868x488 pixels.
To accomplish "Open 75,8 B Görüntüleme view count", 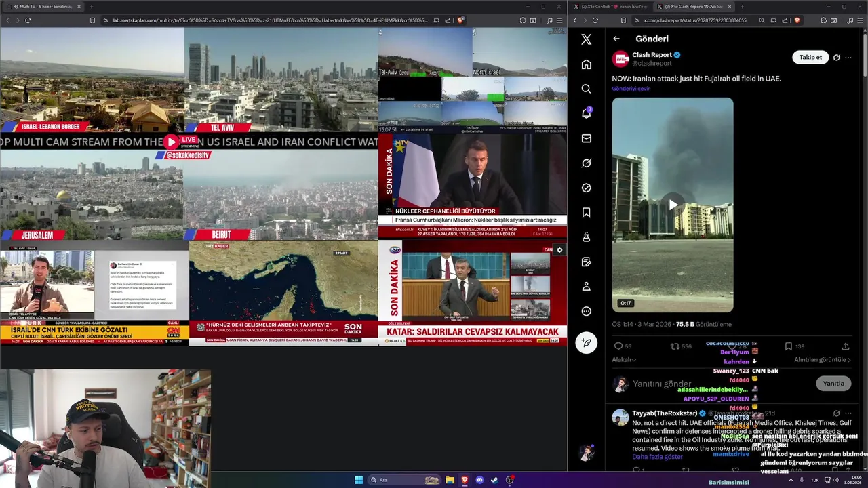I will tap(703, 325).
